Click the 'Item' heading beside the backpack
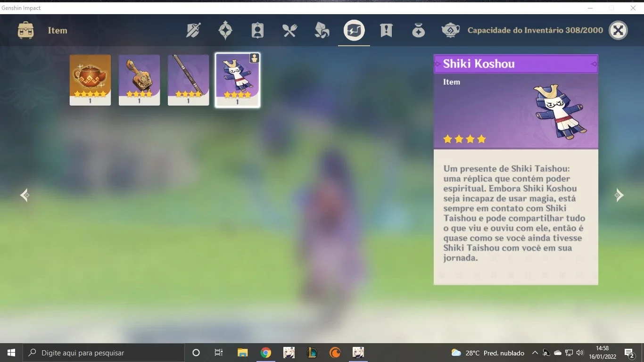Viewport: 644px width, 362px height. (58, 31)
